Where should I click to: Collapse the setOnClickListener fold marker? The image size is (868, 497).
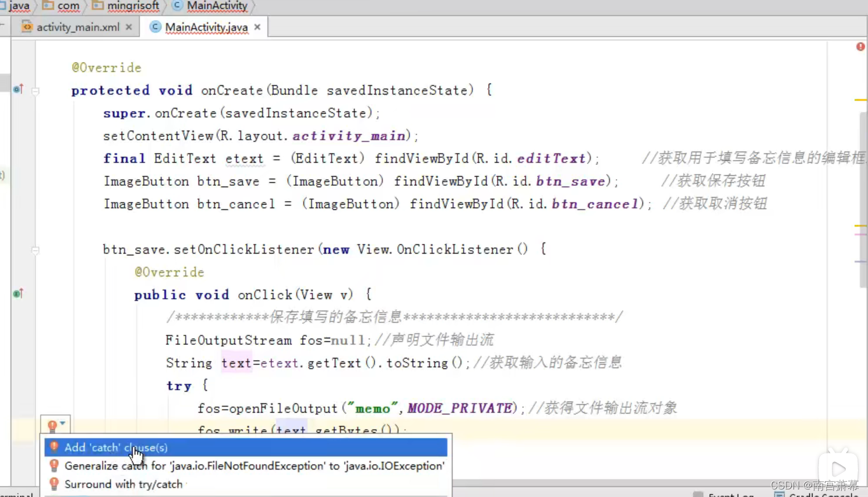click(36, 250)
